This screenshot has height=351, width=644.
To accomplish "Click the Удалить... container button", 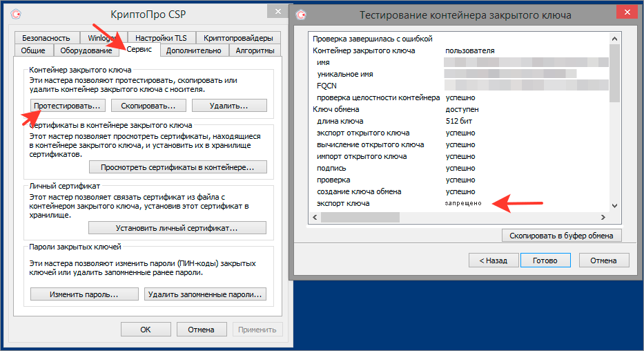I will [x=229, y=106].
